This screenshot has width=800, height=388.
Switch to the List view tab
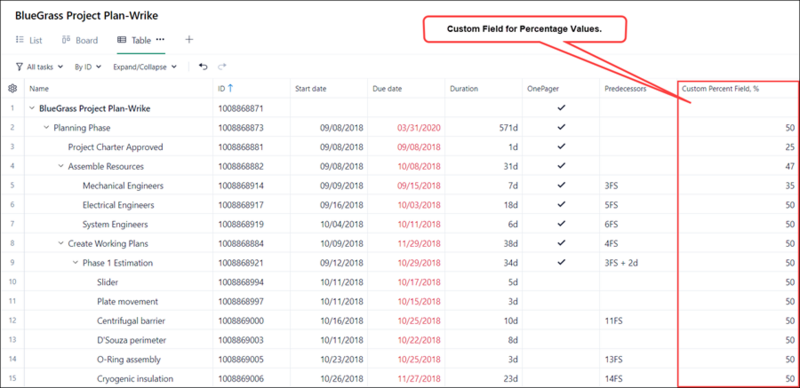[29, 40]
